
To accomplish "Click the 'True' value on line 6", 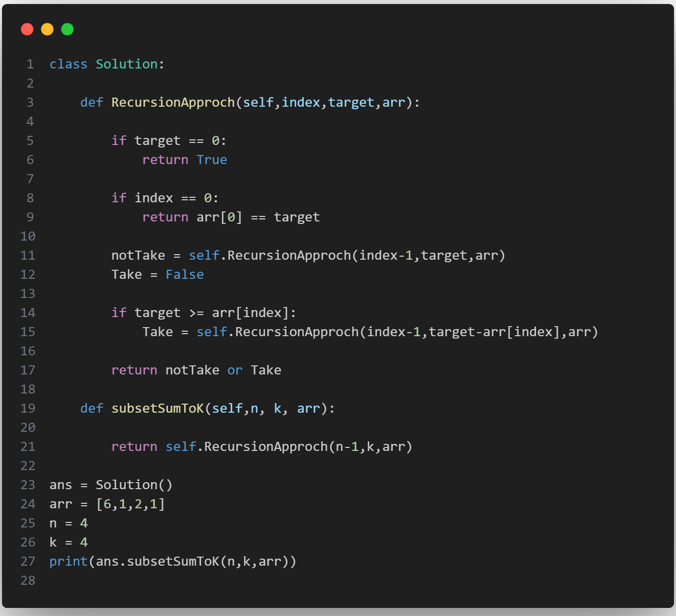I will point(212,160).
